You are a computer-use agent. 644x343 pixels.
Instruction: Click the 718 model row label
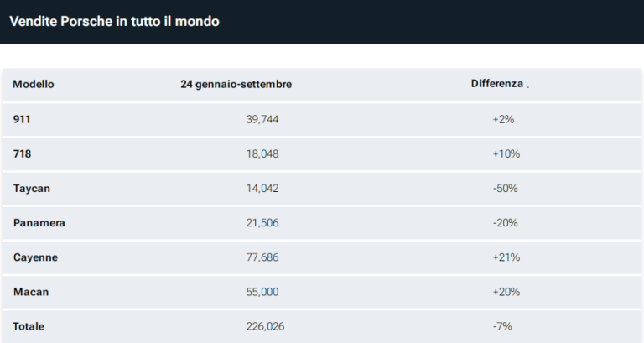pyautogui.click(x=23, y=153)
